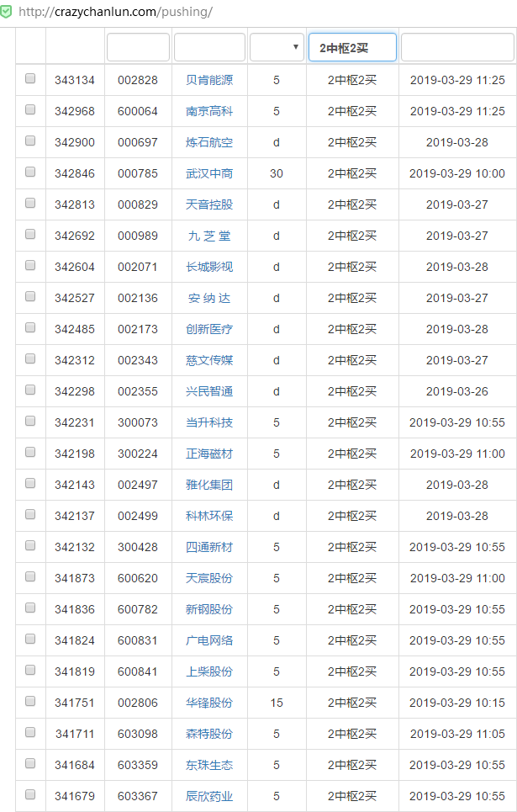Viewport: 517px width, 812px height.
Task: Click the 广电网络 link
Action: [209, 640]
